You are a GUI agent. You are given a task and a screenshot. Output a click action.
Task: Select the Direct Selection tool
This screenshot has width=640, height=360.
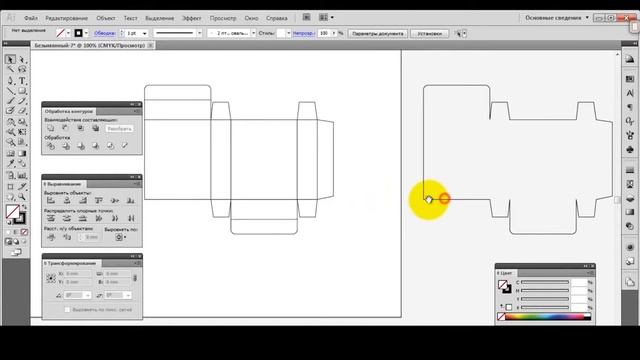pyautogui.click(x=22, y=60)
